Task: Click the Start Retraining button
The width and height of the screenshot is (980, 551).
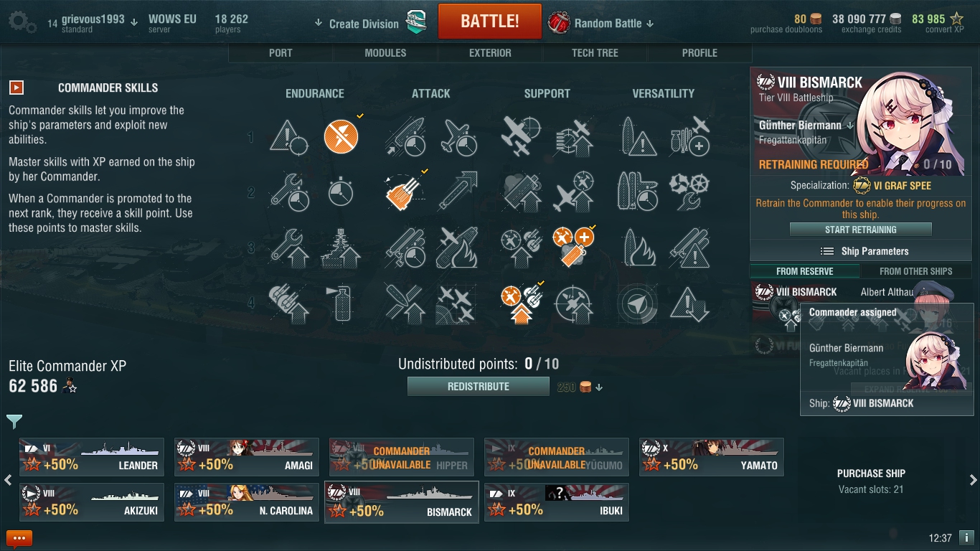Action: 860,230
